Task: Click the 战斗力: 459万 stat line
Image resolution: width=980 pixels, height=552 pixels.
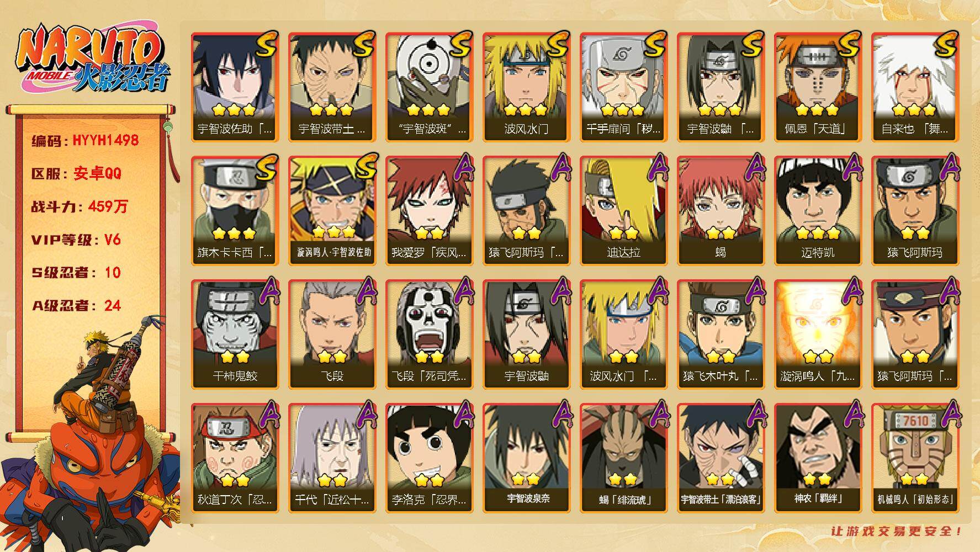Action: coord(80,206)
